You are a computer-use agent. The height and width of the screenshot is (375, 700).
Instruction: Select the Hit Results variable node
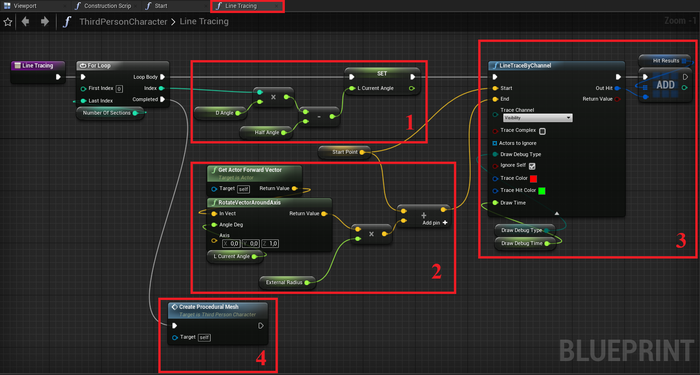pos(665,61)
